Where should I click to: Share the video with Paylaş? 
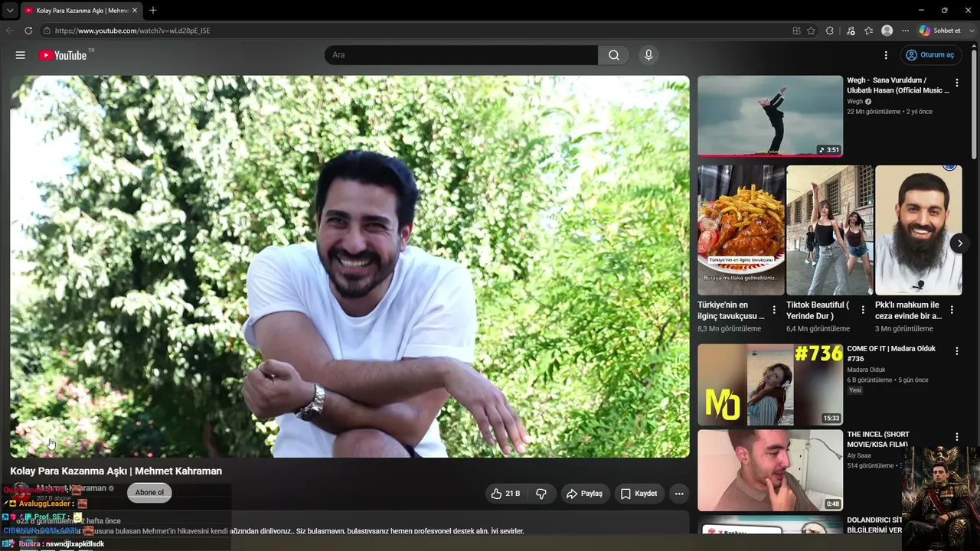[585, 494]
